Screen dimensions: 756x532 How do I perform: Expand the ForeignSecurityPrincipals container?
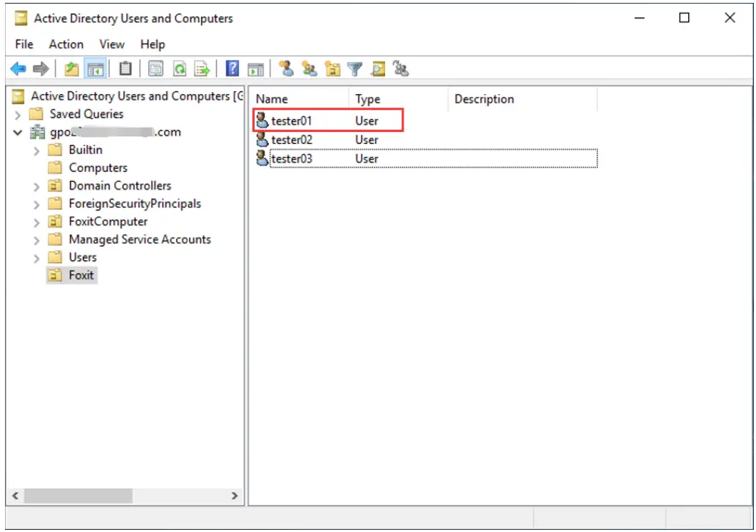point(36,203)
